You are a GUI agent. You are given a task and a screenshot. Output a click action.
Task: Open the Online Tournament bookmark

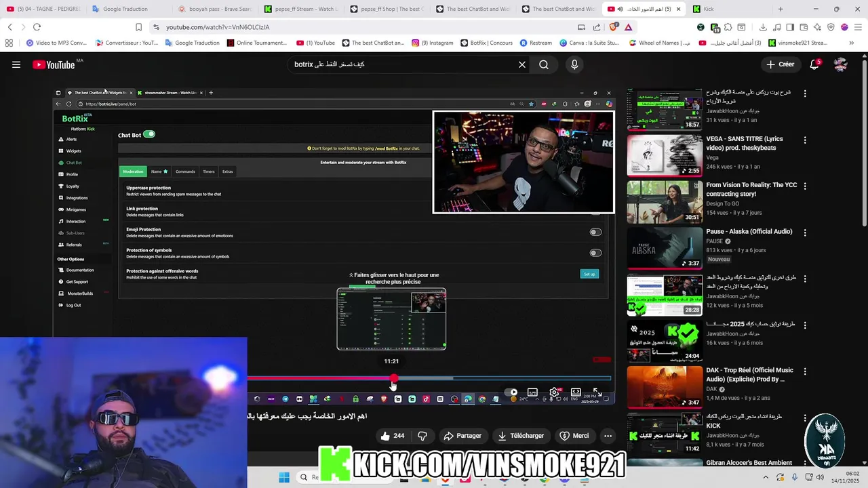tap(257, 43)
